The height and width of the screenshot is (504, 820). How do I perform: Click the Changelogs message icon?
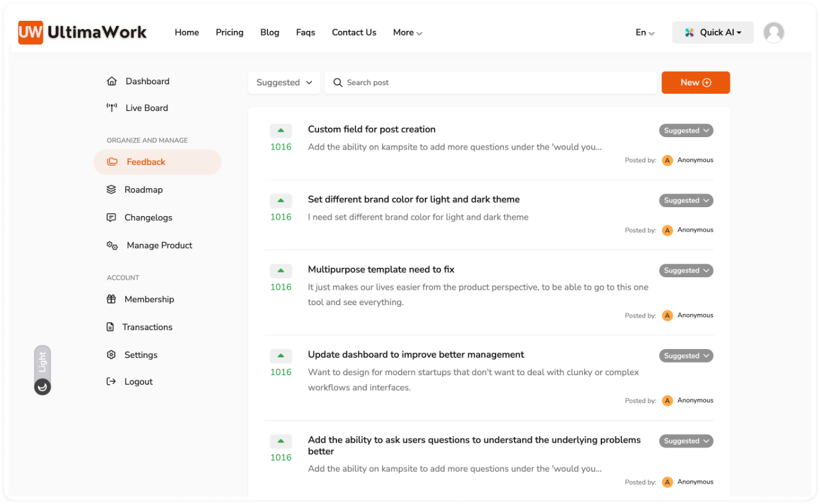(x=111, y=218)
